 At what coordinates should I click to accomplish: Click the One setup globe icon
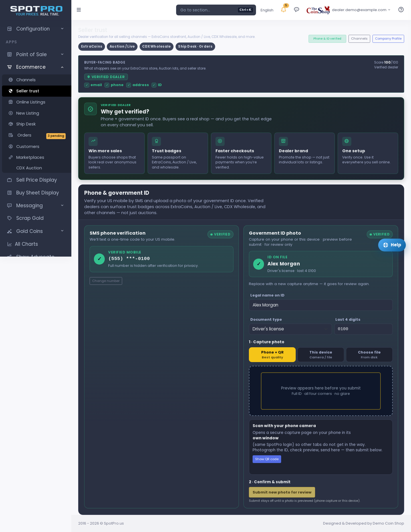point(347,141)
